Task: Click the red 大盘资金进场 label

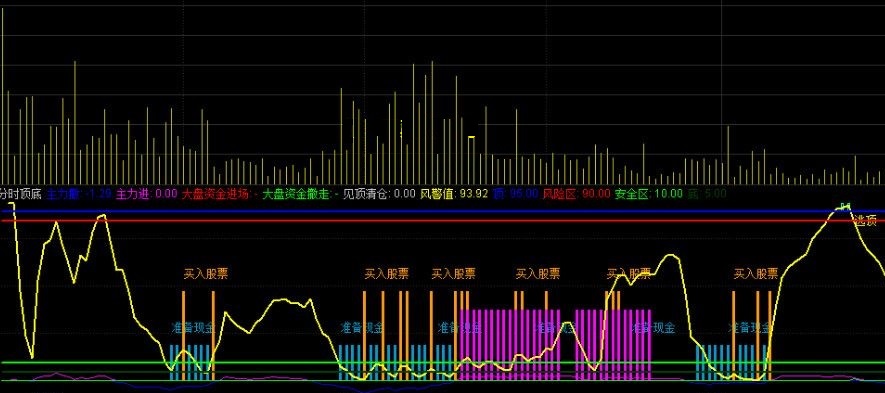Action: click(220, 194)
